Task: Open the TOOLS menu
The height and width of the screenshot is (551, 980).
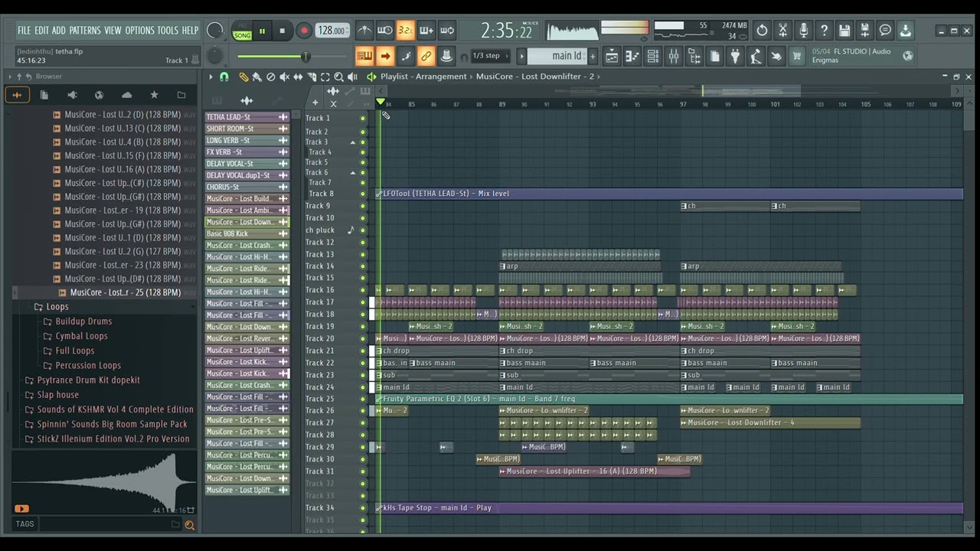Action: (168, 31)
